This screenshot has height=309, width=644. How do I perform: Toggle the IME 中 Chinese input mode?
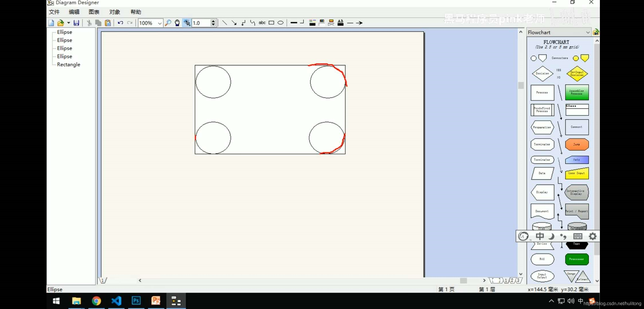540,236
